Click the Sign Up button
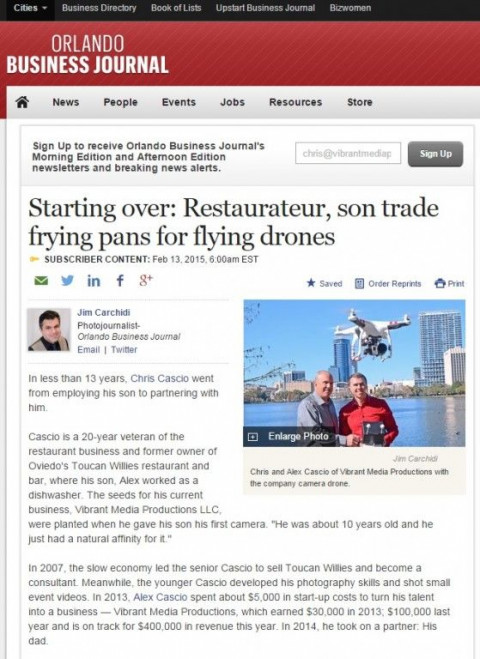 435,154
